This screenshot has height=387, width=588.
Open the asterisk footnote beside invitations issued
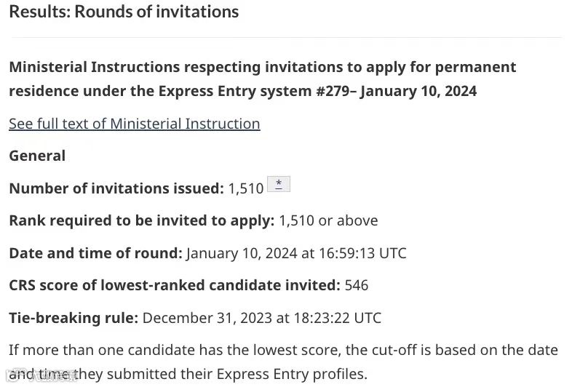click(279, 183)
